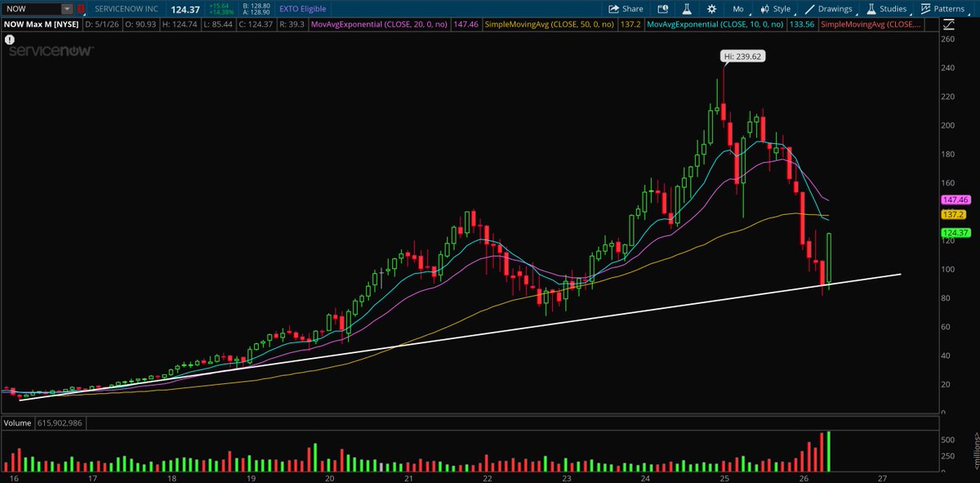Screen dimensions: 980x483
Task: Click MovAvgExponential (CLOSE, 10, 0, no) study label
Action: [x=717, y=25]
